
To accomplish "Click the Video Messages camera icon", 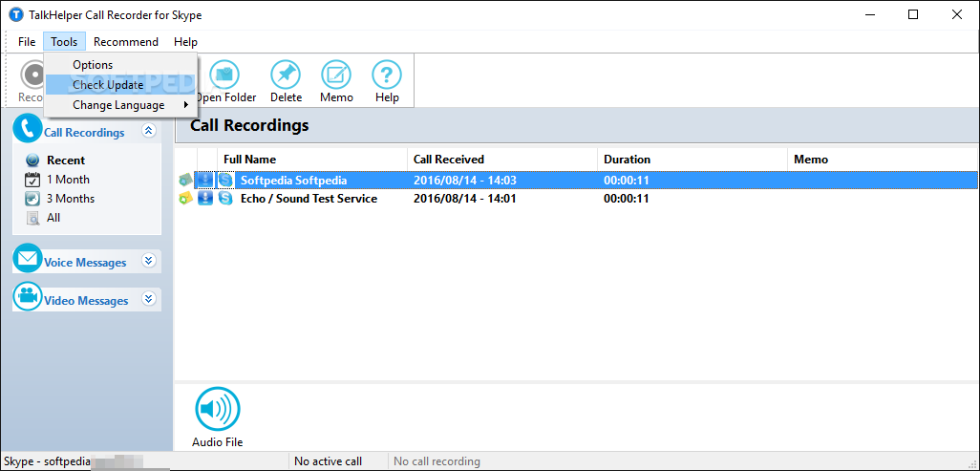I will 28,296.
